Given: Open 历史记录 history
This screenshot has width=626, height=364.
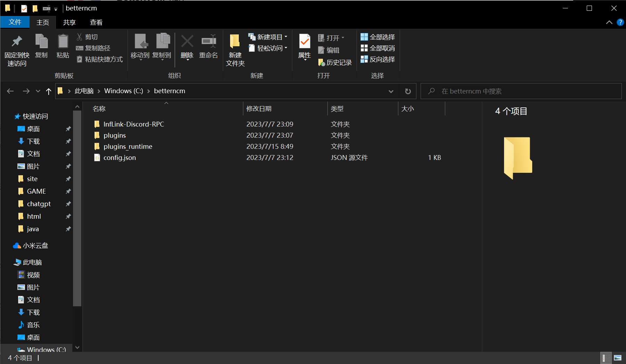Looking at the screenshot, I should (x=335, y=62).
